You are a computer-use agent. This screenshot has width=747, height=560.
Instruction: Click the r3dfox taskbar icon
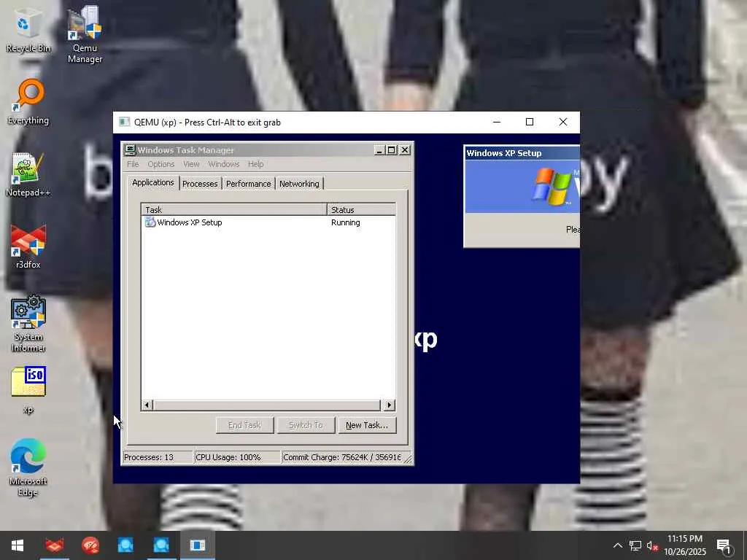pyautogui.click(x=54, y=545)
